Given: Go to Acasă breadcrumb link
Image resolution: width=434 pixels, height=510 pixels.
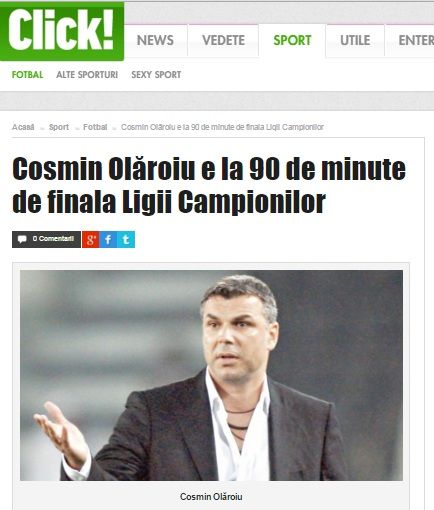Looking at the screenshot, I should 23,127.
